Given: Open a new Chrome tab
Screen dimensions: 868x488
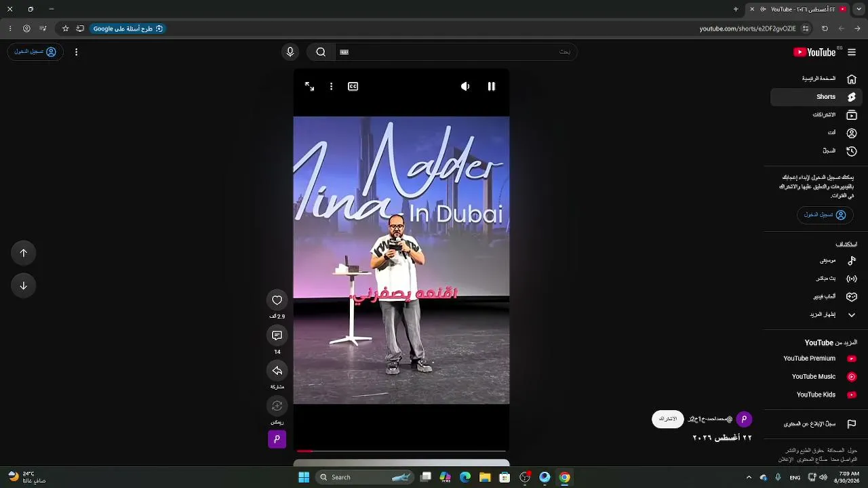Looking at the screenshot, I should 736,9.
